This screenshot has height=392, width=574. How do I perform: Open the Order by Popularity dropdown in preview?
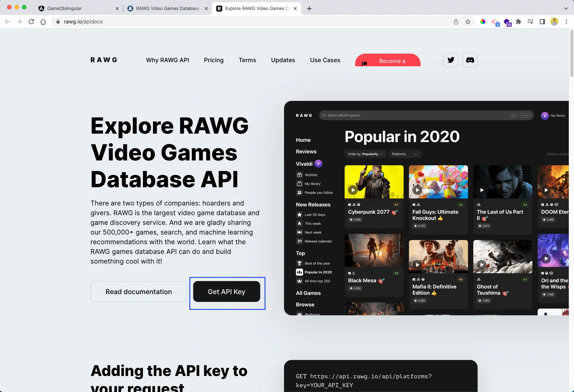(x=365, y=154)
